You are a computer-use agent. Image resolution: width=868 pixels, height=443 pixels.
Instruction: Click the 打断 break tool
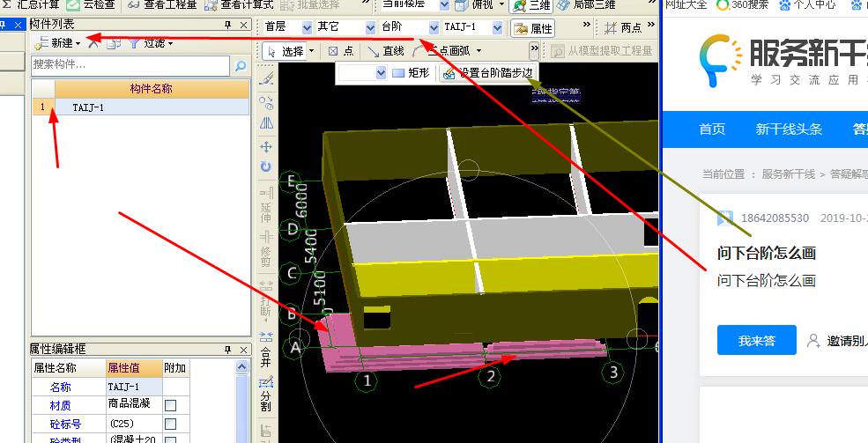pos(266,301)
